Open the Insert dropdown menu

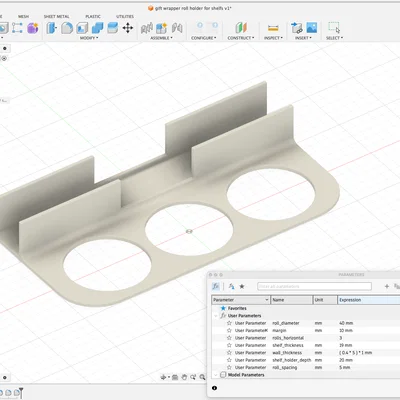(303, 38)
